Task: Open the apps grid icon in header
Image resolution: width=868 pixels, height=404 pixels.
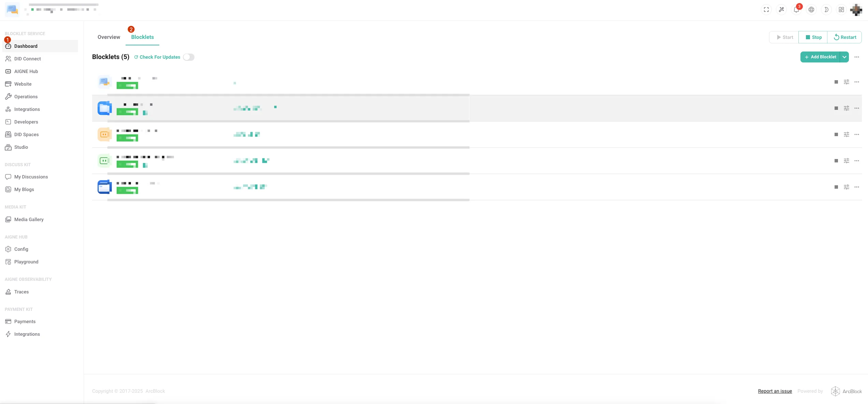Action: click(841, 10)
